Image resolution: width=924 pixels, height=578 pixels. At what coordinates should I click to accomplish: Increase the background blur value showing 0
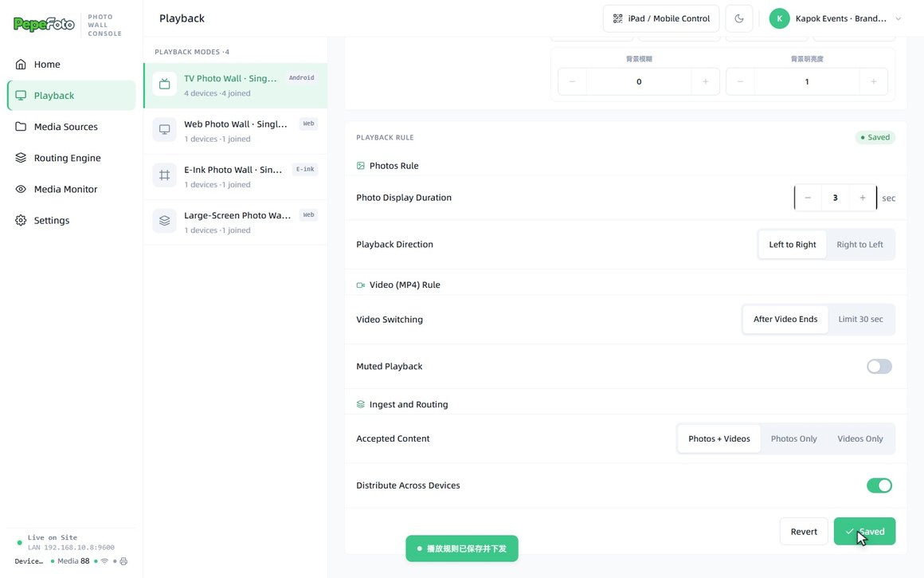point(706,82)
